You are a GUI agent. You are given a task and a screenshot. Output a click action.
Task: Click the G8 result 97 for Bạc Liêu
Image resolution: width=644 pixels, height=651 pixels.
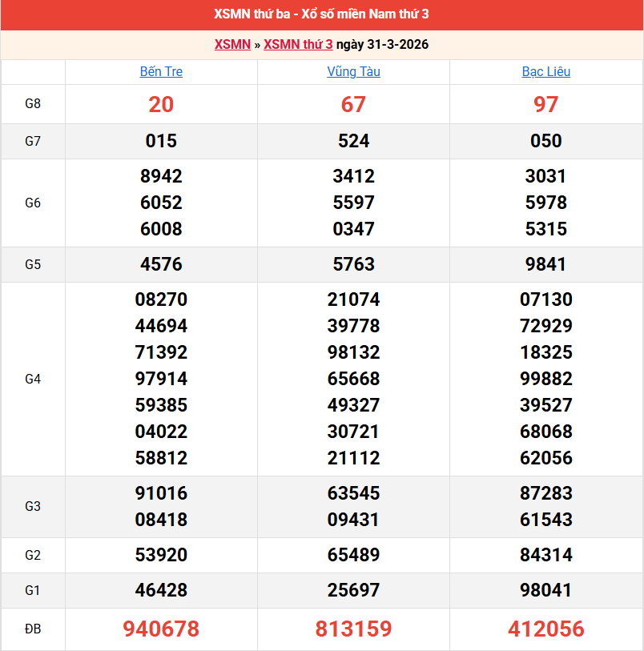[x=545, y=104]
